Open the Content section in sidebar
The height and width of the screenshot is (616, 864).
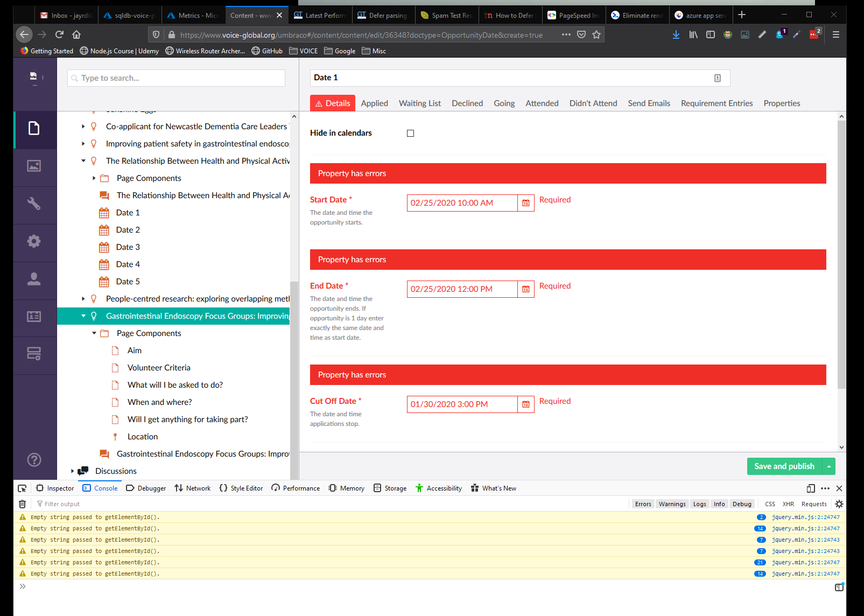click(34, 129)
